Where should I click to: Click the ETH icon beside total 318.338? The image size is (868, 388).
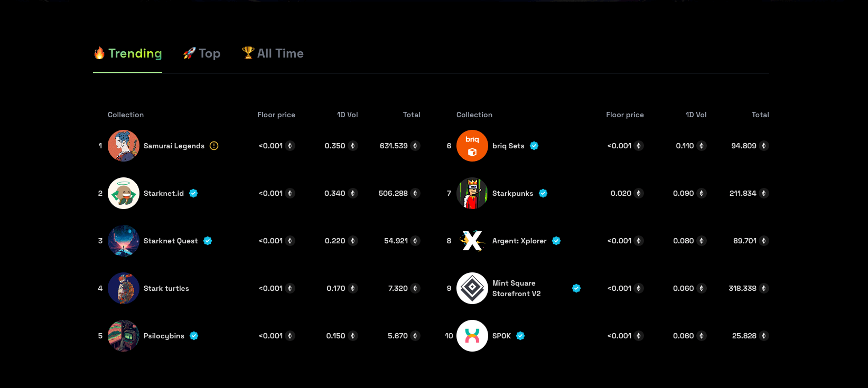pyautogui.click(x=764, y=288)
